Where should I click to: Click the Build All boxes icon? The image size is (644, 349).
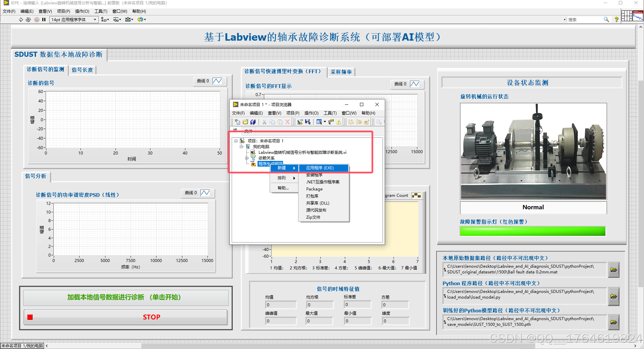(351, 122)
